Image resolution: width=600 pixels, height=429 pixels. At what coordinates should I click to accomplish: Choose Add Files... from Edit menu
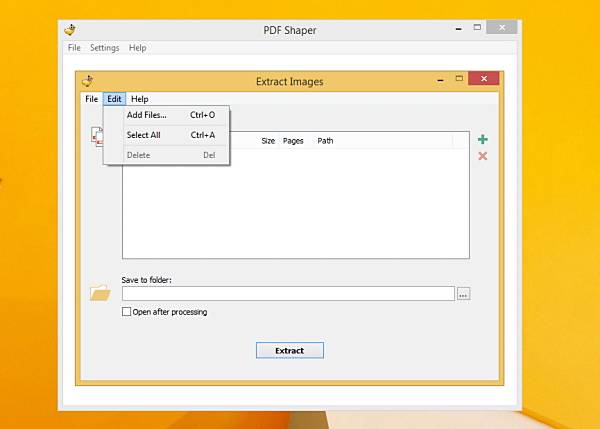[166, 115]
